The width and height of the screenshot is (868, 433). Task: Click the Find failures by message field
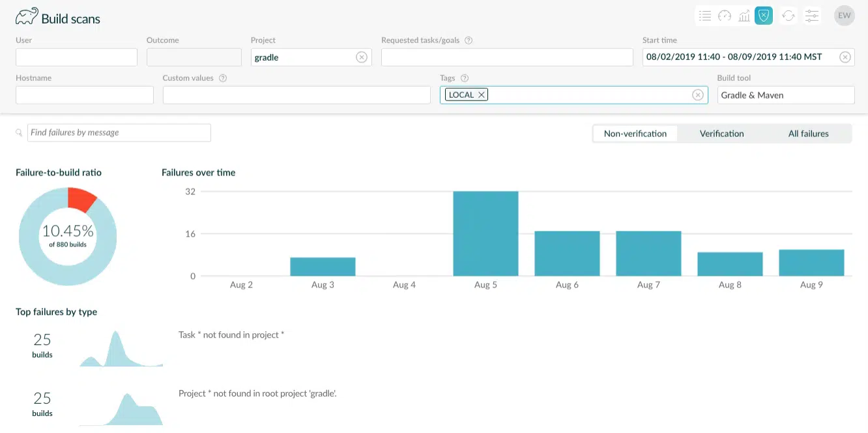(119, 133)
